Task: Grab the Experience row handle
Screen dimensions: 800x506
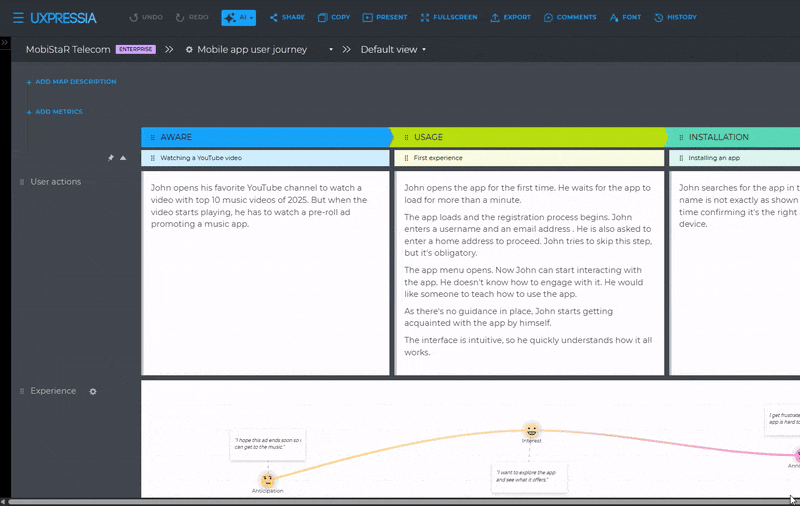Action: 22,391
